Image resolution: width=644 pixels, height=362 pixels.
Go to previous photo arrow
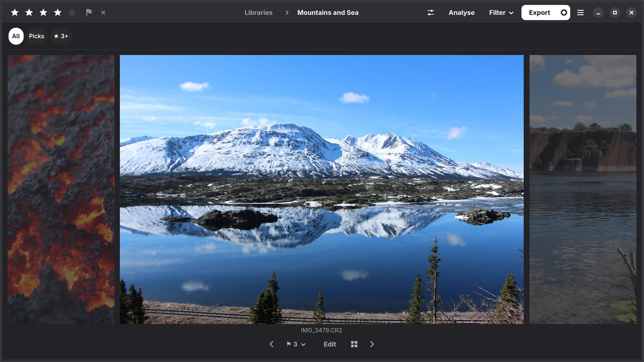[x=271, y=344]
